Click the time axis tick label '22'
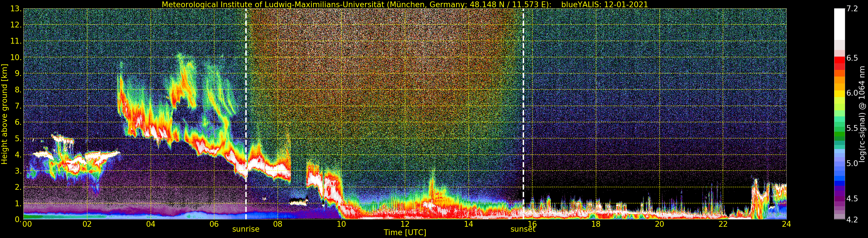 pyautogui.click(x=723, y=224)
